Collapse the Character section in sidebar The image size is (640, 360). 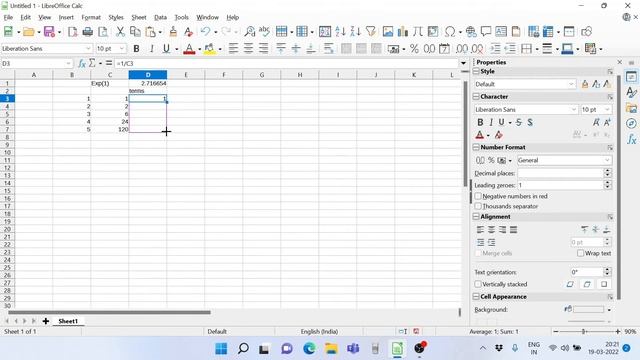coord(476,97)
